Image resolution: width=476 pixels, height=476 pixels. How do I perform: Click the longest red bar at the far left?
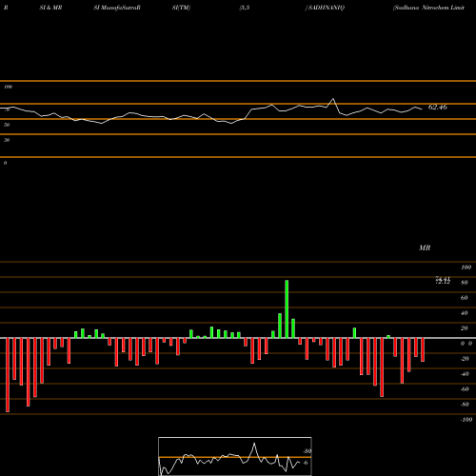[8, 375]
